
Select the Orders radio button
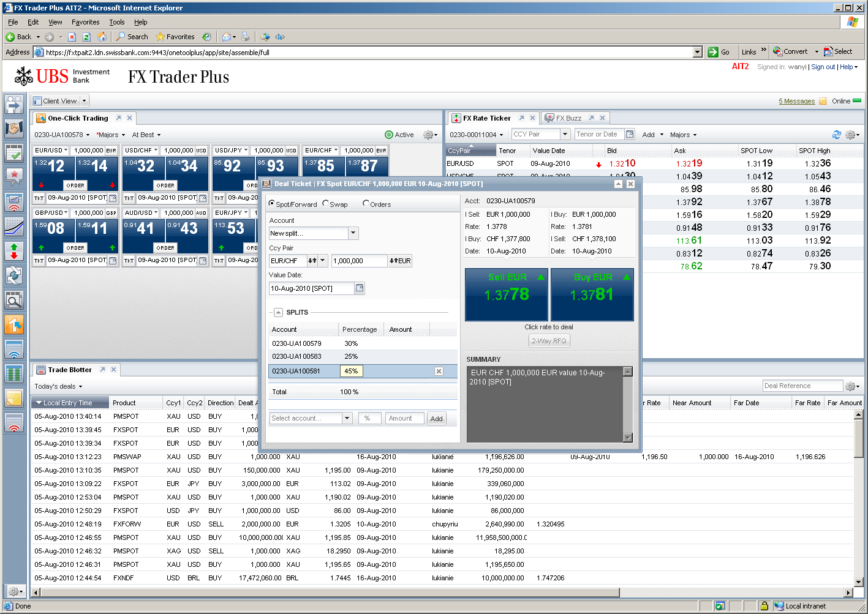pyautogui.click(x=366, y=204)
